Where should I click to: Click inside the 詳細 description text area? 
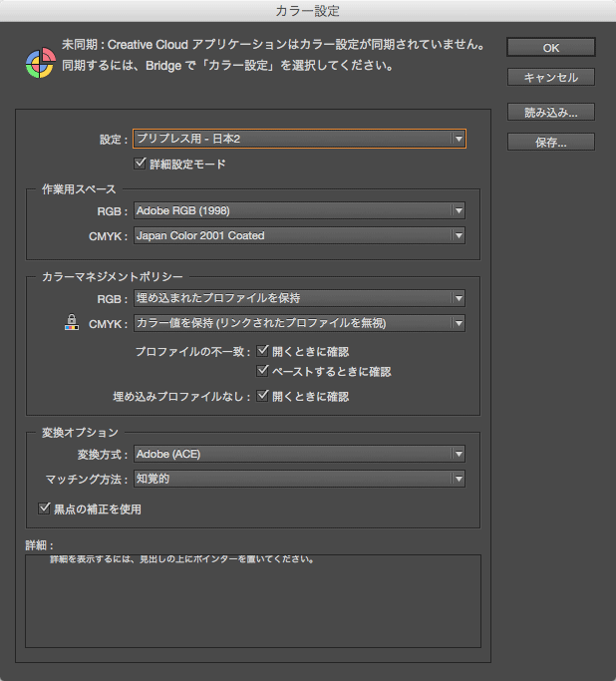[x=253, y=601]
